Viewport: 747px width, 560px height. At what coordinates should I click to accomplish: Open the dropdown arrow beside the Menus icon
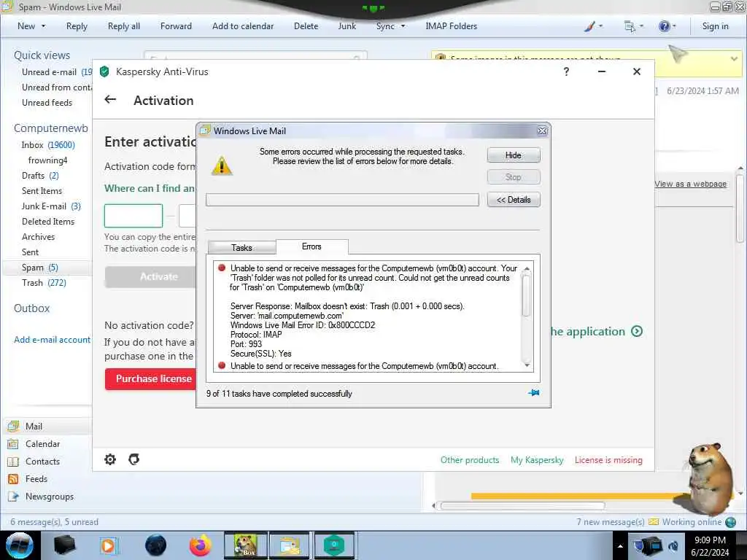pyautogui.click(x=641, y=26)
